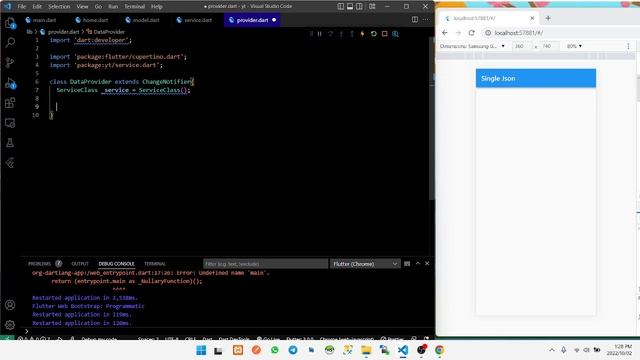Open the Flutter sidebar icon
This screenshot has height=360, width=640.
[x=10, y=163]
